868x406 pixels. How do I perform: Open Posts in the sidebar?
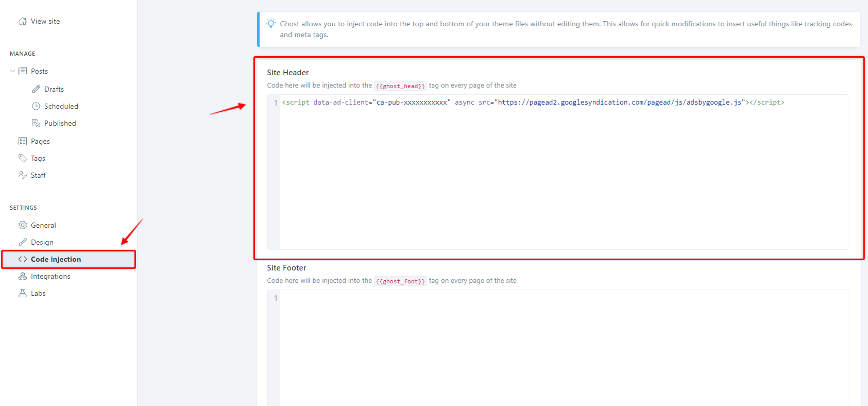coord(39,71)
